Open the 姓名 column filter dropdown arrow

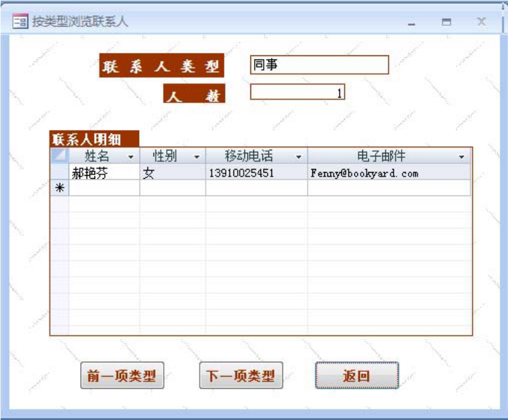(131, 156)
